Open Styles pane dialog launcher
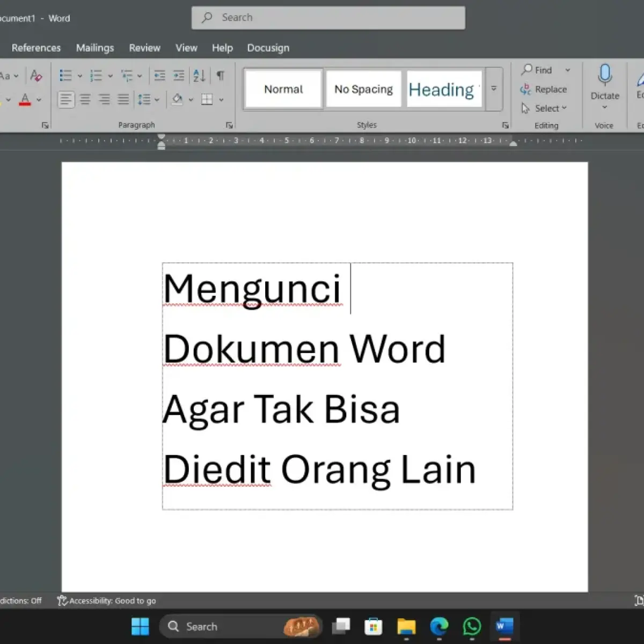Image resolution: width=644 pixels, height=644 pixels. point(506,126)
